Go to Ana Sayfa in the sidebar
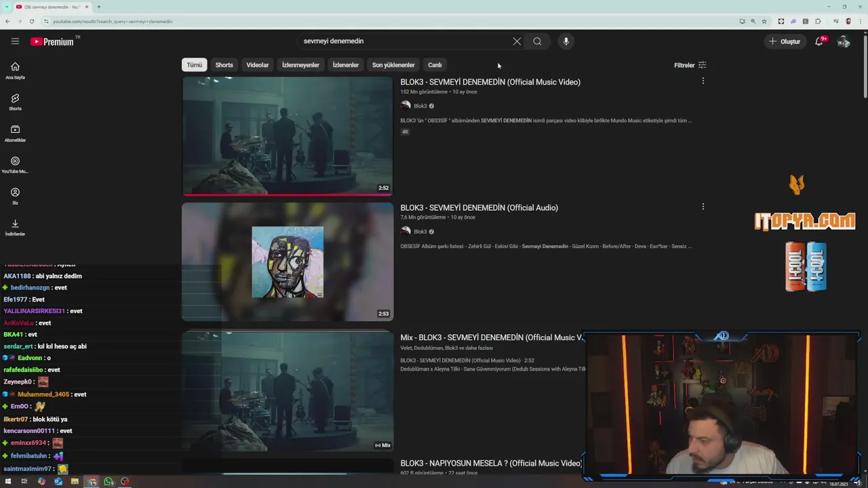The image size is (868, 488). pyautogui.click(x=15, y=70)
